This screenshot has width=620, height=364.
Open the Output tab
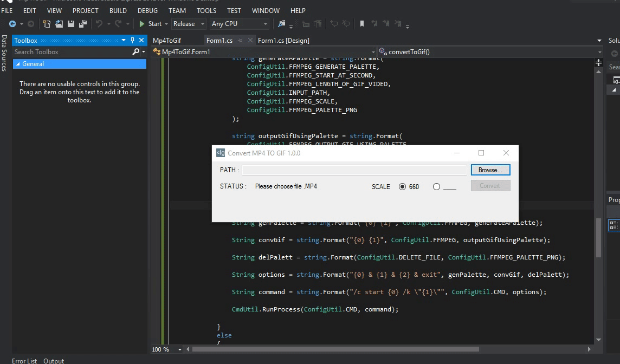coord(54,361)
